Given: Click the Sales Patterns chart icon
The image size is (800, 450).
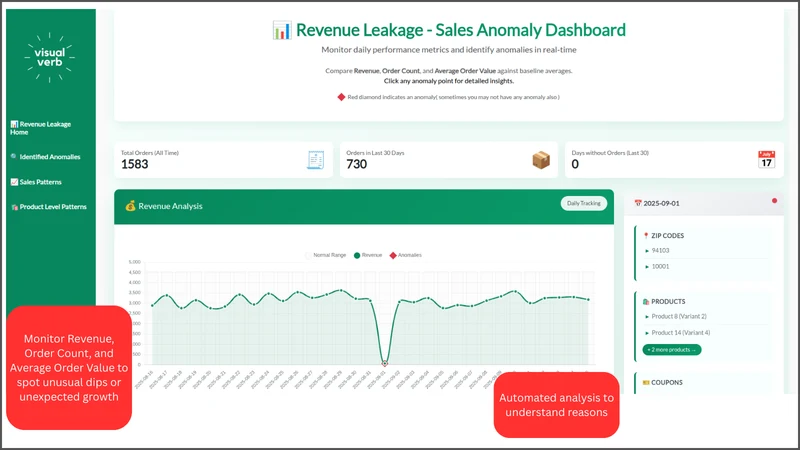Looking at the screenshot, I should click(14, 182).
